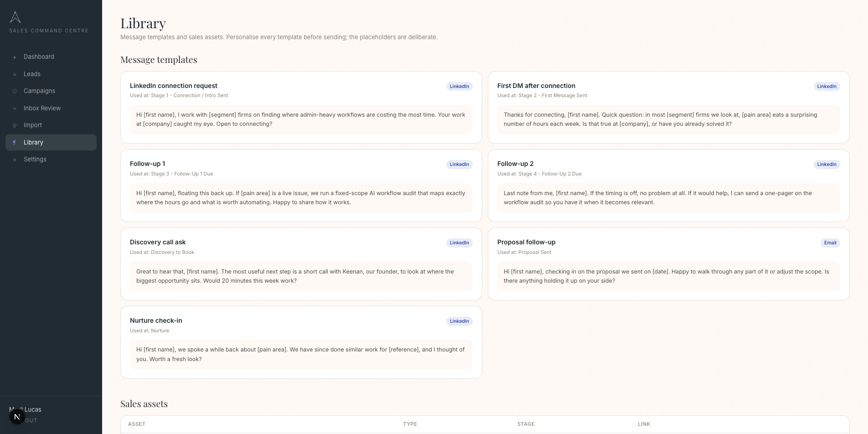Click the Settings sidebar icon
The height and width of the screenshot is (434, 868).
pyautogui.click(x=15, y=160)
